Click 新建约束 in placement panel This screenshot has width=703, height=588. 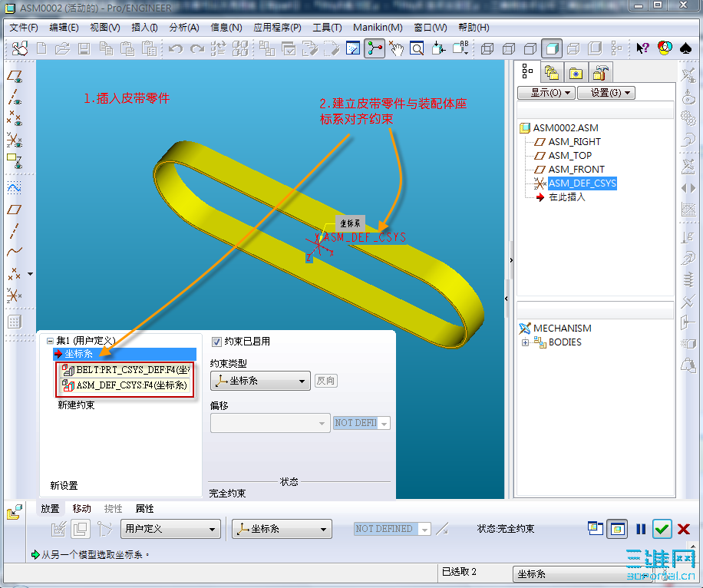click(x=76, y=405)
